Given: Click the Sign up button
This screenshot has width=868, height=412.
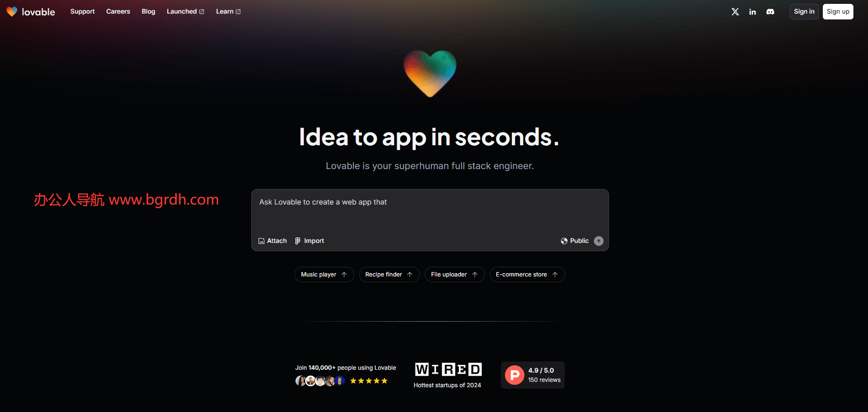Looking at the screenshot, I should click(838, 12).
